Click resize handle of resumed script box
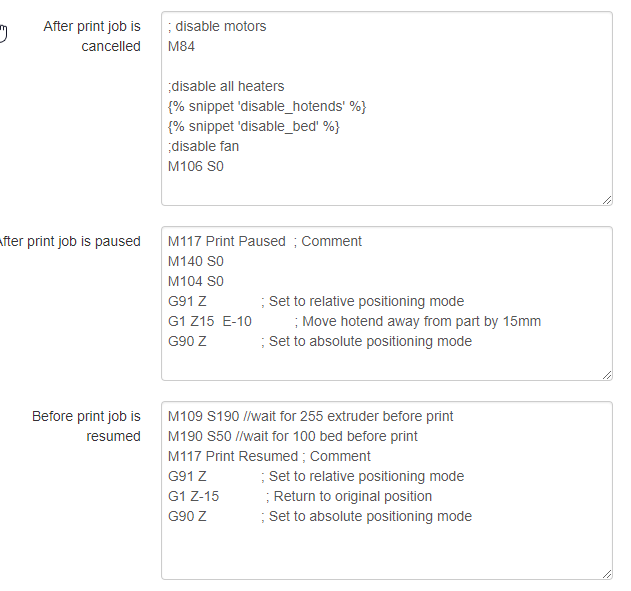The width and height of the screenshot is (631, 591). pos(606,573)
